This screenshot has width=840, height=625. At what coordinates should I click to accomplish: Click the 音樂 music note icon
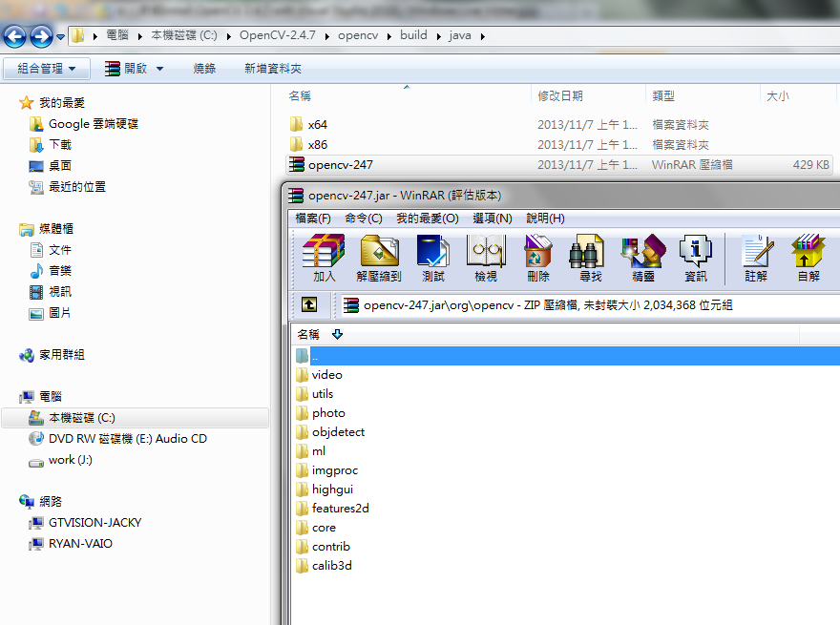pos(36,271)
